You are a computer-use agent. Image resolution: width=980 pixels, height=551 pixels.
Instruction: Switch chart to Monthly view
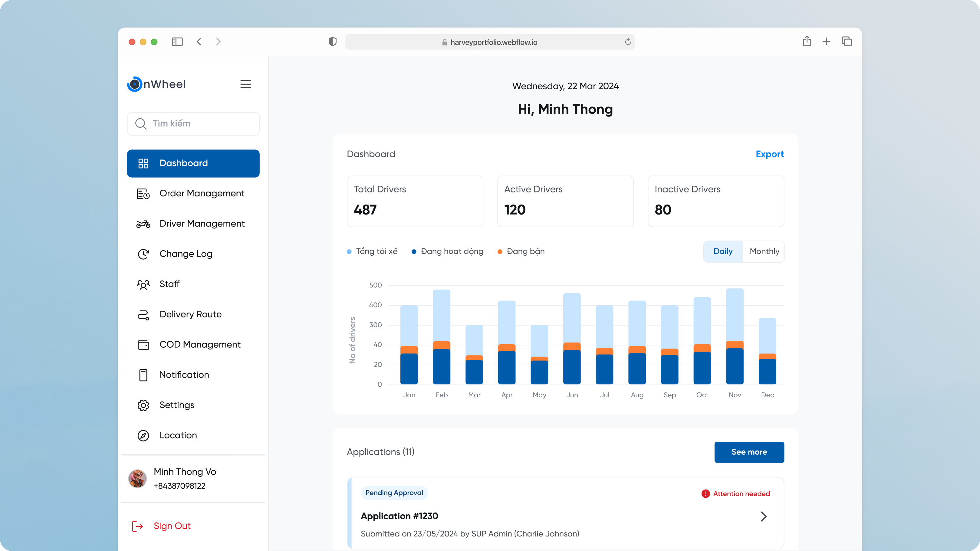(x=764, y=251)
